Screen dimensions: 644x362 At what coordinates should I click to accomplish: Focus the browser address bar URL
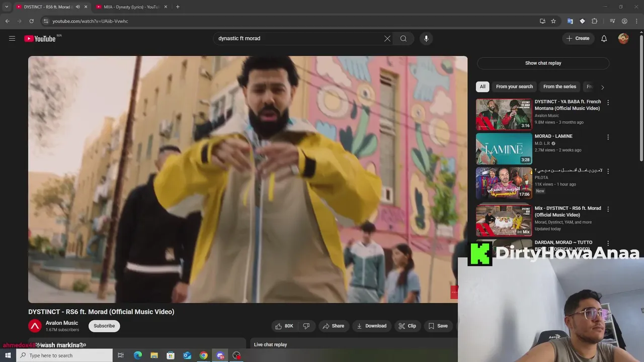(x=91, y=21)
